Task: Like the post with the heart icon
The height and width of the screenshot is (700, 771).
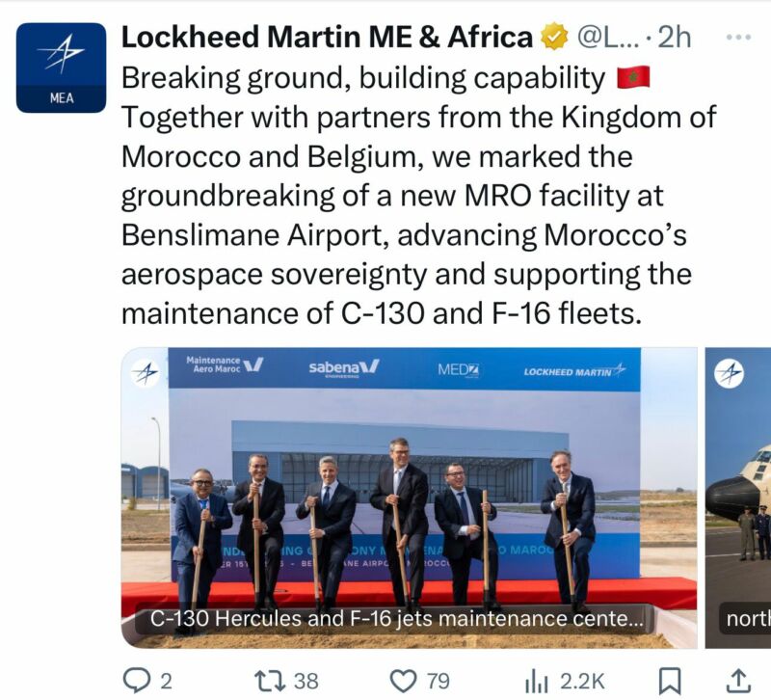Action: pyautogui.click(x=406, y=680)
